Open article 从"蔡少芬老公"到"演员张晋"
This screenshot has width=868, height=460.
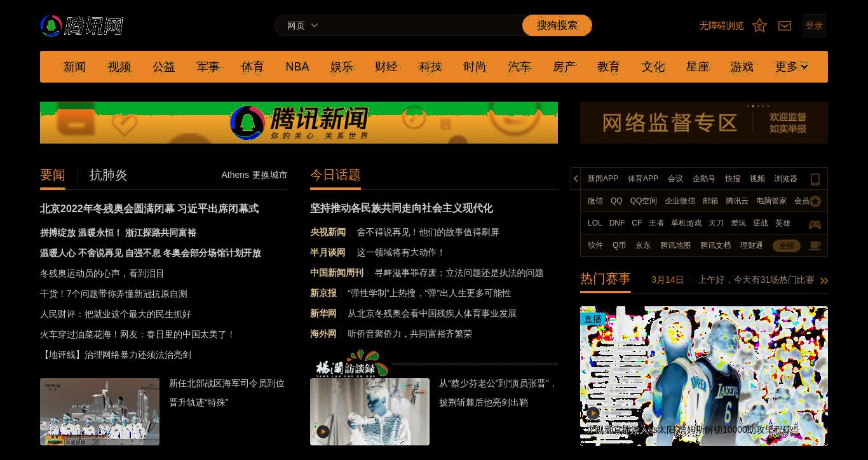498,393
